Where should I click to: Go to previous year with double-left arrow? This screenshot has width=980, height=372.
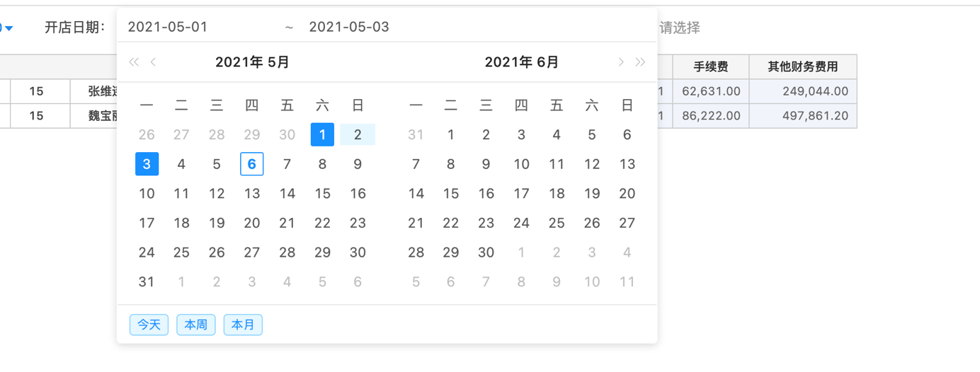point(133,62)
